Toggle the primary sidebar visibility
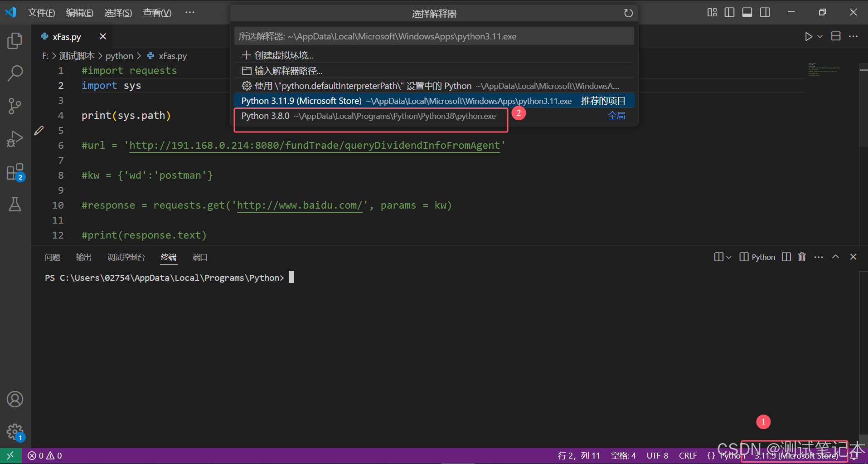The image size is (868, 464). pyautogui.click(x=729, y=12)
